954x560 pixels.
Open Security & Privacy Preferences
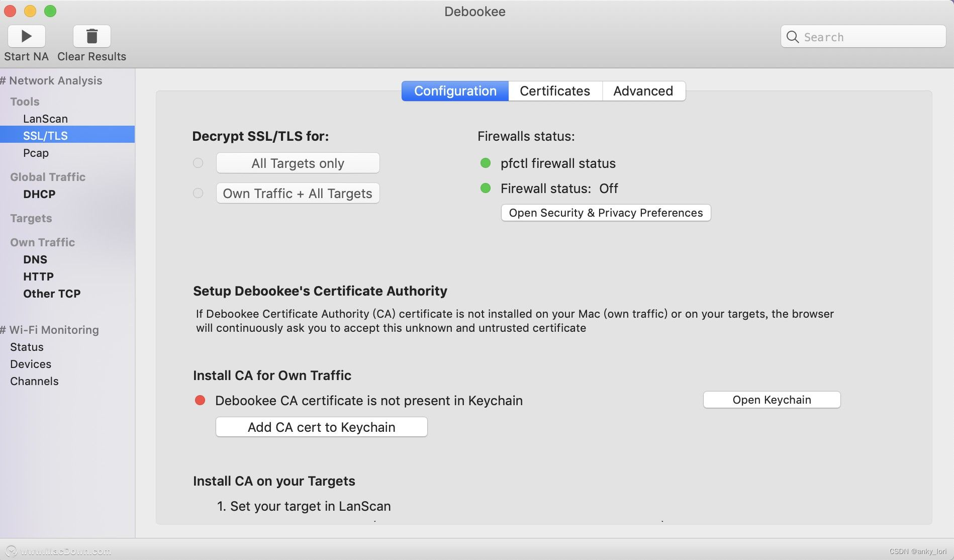point(606,213)
